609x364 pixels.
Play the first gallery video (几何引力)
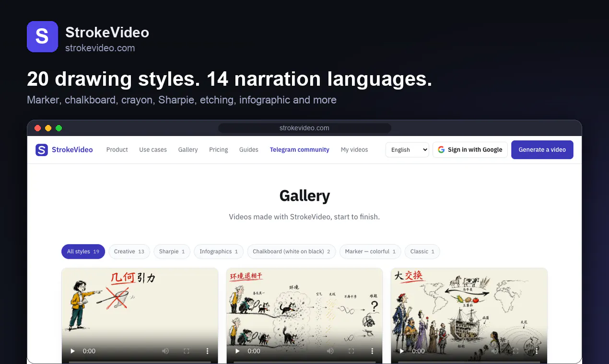click(x=73, y=351)
